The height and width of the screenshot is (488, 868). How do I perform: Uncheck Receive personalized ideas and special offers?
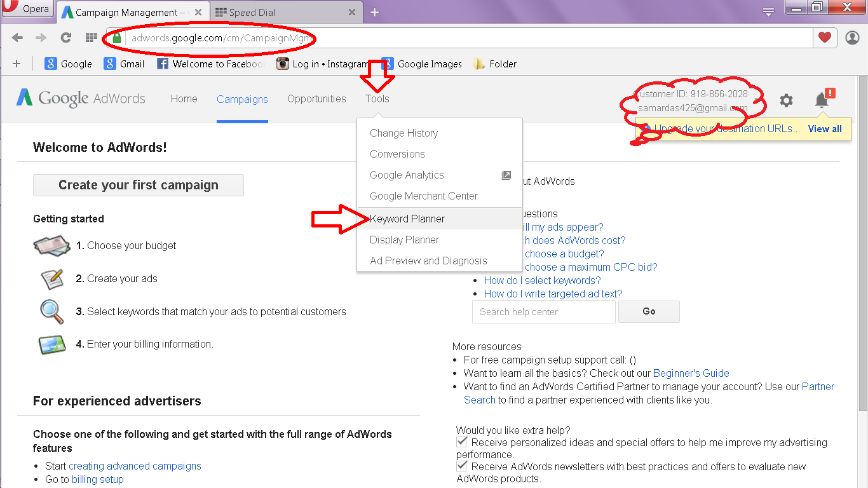pyautogui.click(x=462, y=442)
